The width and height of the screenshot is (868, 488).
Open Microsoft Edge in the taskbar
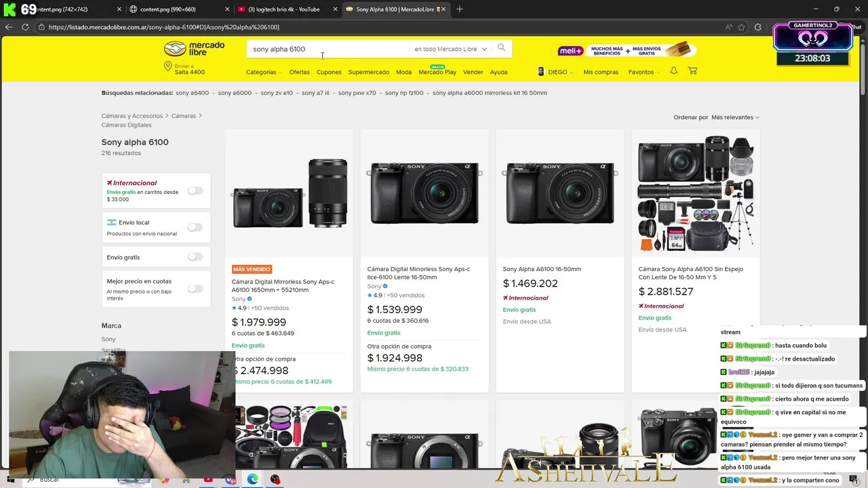(252, 479)
